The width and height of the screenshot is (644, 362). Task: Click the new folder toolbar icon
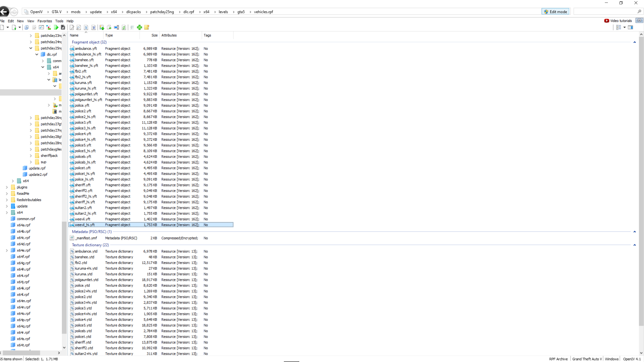pyautogui.click(x=147, y=27)
